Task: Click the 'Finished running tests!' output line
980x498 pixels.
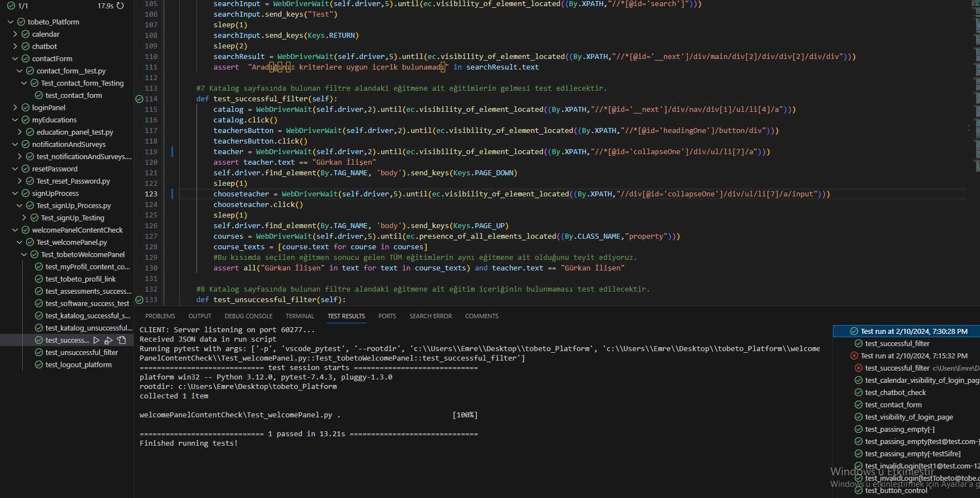Action: click(x=189, y=443)
